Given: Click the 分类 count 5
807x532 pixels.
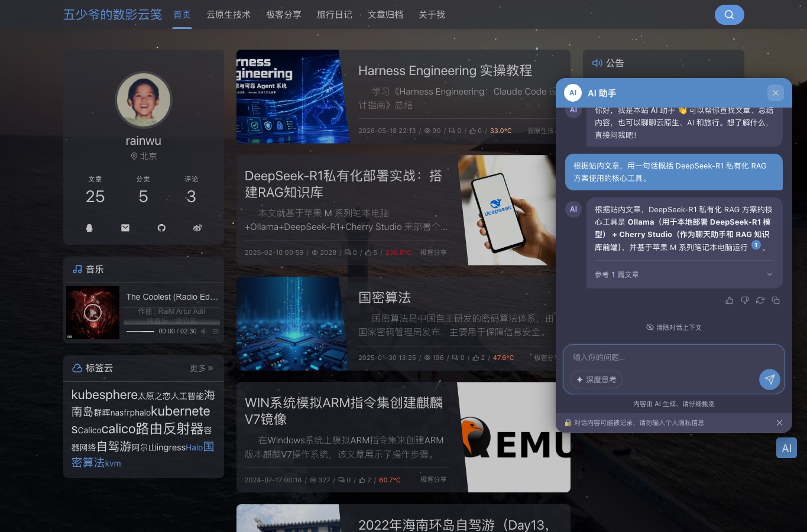Looking at the screenshot, I should pos(143,196).
